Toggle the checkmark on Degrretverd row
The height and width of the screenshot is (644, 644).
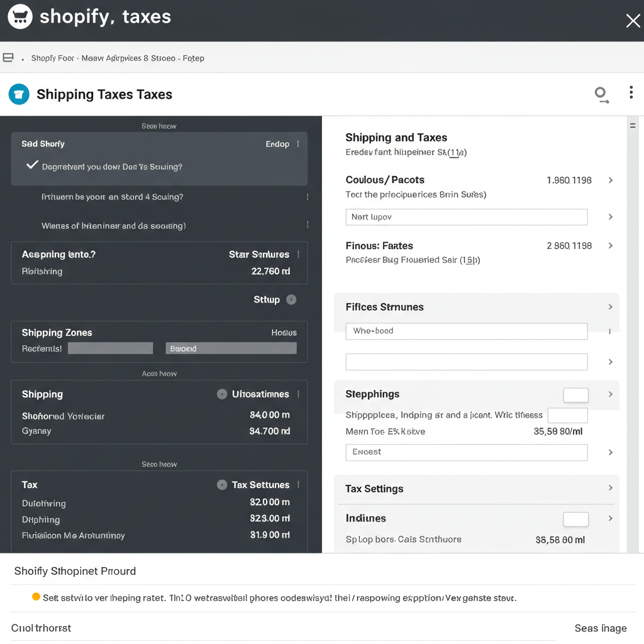pyautogui.click(x=33, y=165)
